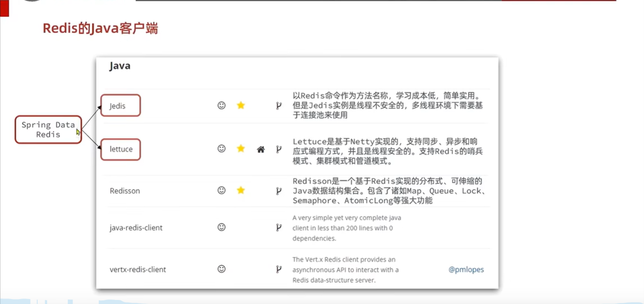Click the Jedis description starting with 以Redis命令
This screenshot has width=644, height=304.
(x=388, y=106)
